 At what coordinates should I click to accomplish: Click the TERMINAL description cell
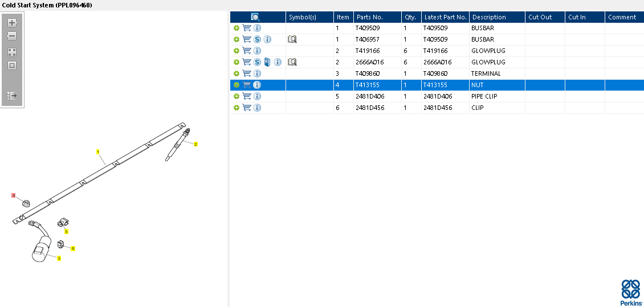[498, 73]
